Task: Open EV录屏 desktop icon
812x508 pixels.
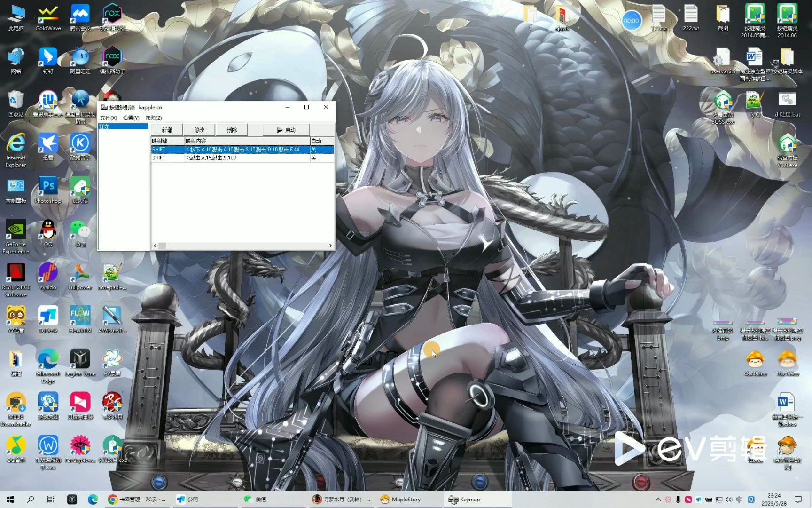Action: click(112, 363)
